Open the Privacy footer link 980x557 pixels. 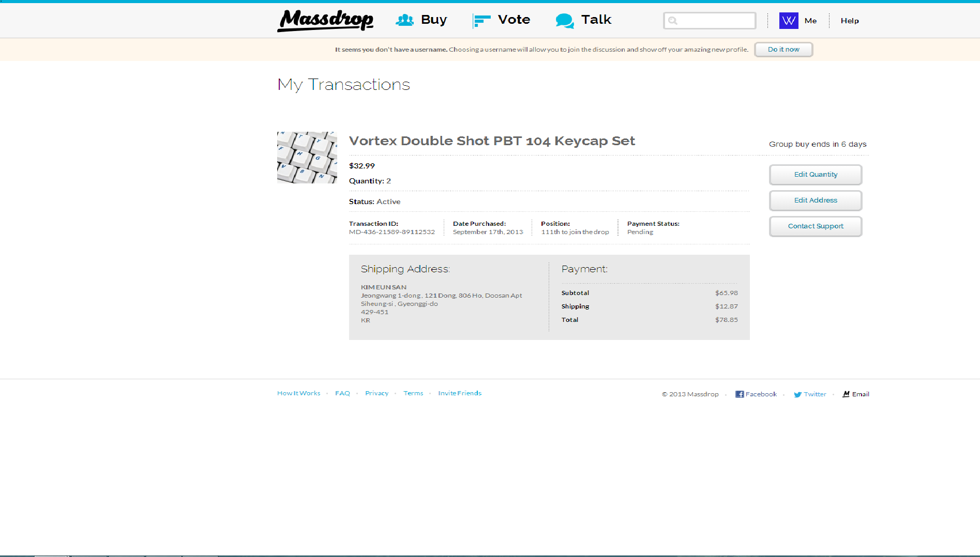[376, 393]
